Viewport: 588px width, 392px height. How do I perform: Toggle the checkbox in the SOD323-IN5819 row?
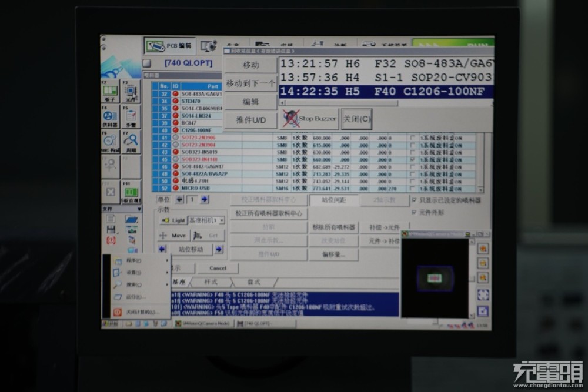click(x=413, y=152)
